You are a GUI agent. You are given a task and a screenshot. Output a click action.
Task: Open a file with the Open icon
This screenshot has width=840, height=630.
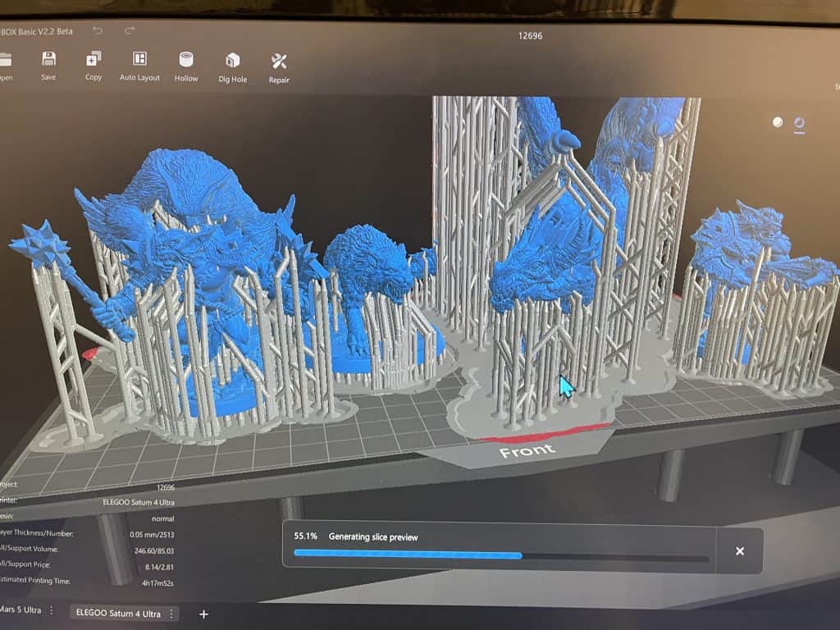coord(4,59)
